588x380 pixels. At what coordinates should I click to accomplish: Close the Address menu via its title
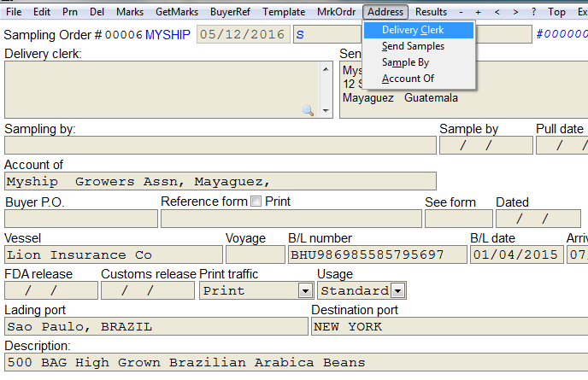[x=385, y=12]
